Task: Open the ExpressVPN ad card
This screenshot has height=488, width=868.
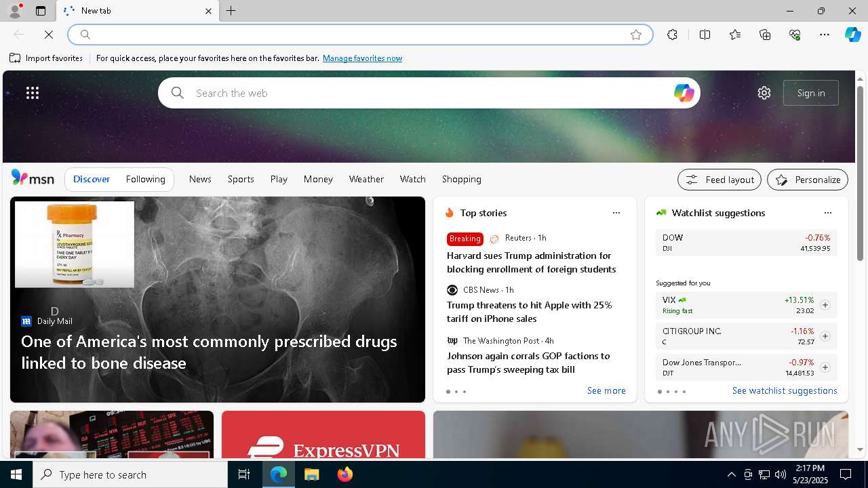Action: pos(323,434)
